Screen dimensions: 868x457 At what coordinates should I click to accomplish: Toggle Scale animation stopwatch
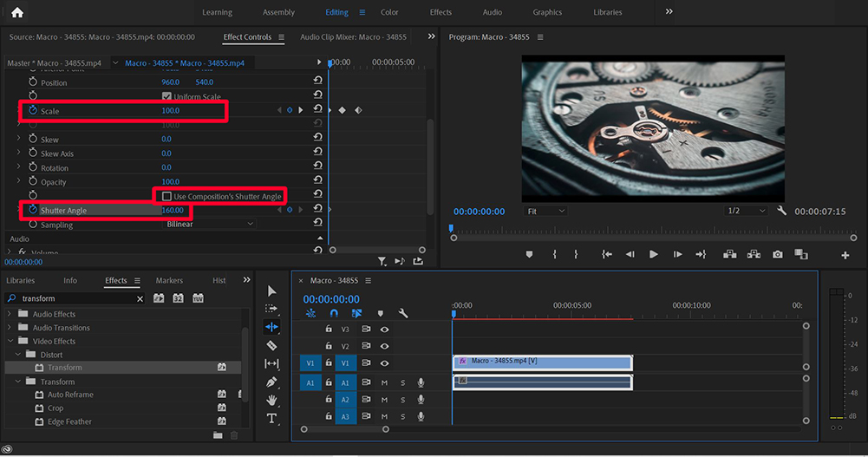33,111
